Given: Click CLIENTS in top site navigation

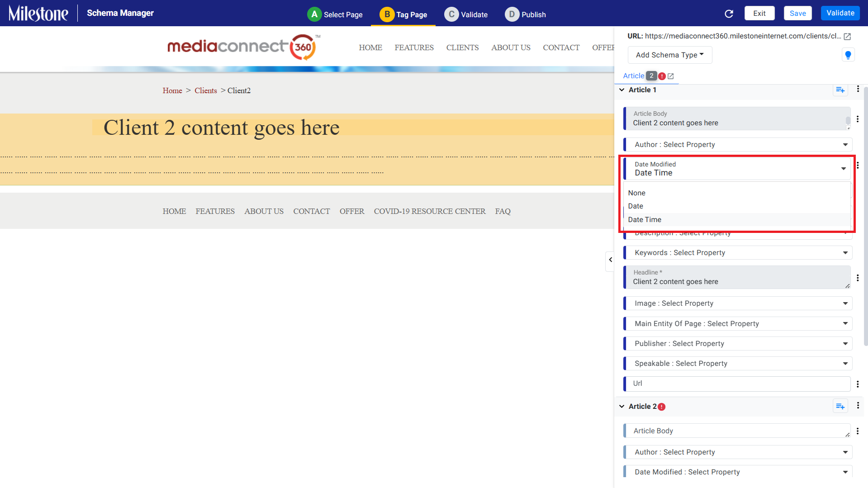Looking at the screenshot, I should coord(462,48).
